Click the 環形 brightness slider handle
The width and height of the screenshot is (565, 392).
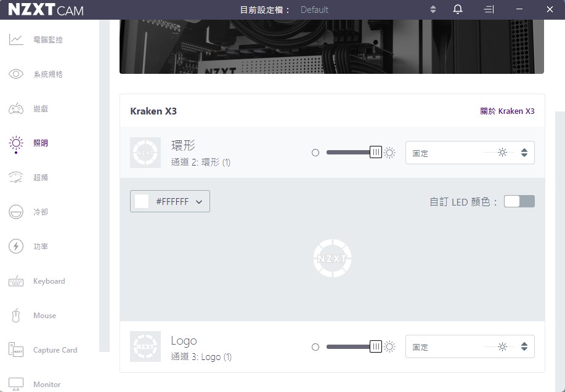376,152
